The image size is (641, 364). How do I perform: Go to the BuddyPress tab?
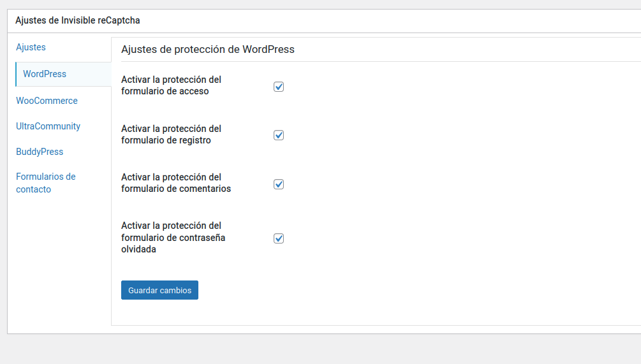[x=40, y=152]
